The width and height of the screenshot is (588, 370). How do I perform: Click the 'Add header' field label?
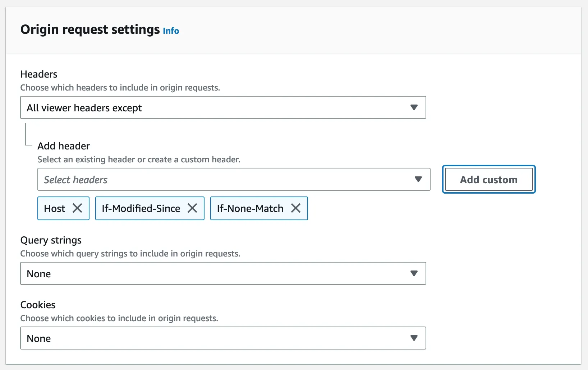[x=64, y=146]
